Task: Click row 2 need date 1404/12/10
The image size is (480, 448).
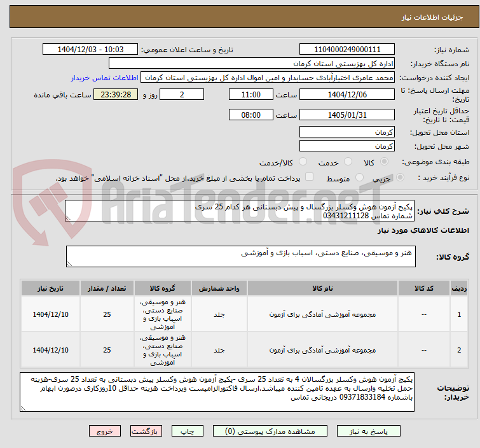Action: [50, 350]
